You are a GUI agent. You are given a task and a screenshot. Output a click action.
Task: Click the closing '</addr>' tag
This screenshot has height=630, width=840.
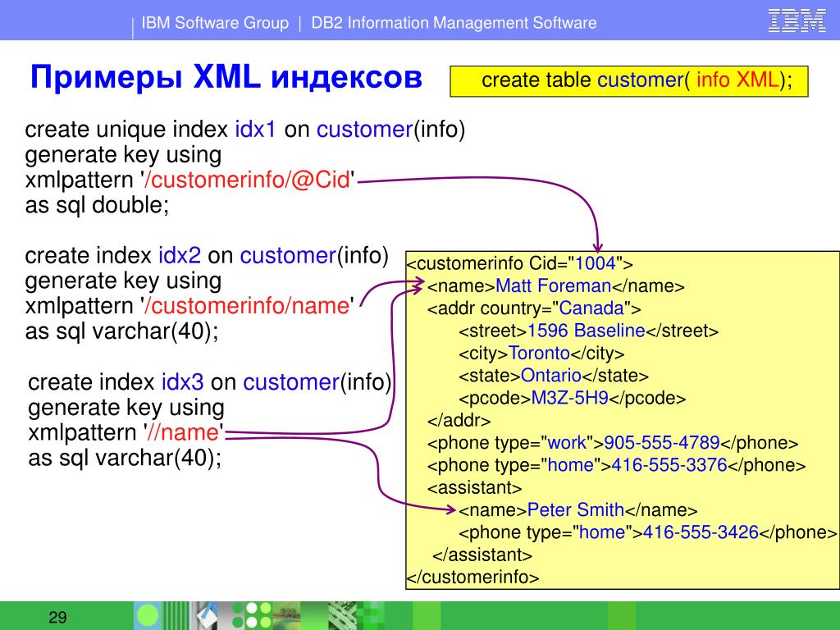tap(459, 421)
